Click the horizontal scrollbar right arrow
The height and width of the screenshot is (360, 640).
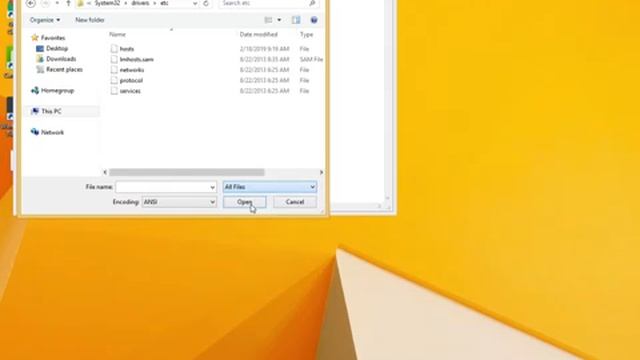pos(321,172)
